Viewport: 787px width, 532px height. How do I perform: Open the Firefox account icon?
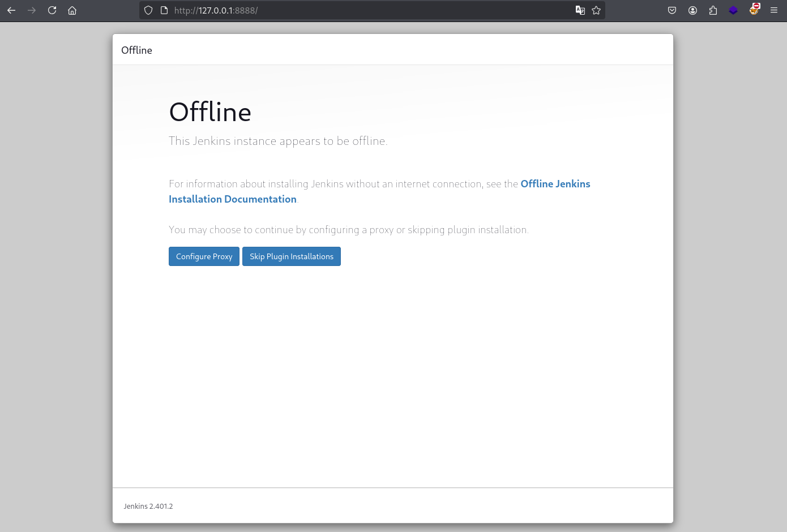pyautogui.click(x=692, y=10)
